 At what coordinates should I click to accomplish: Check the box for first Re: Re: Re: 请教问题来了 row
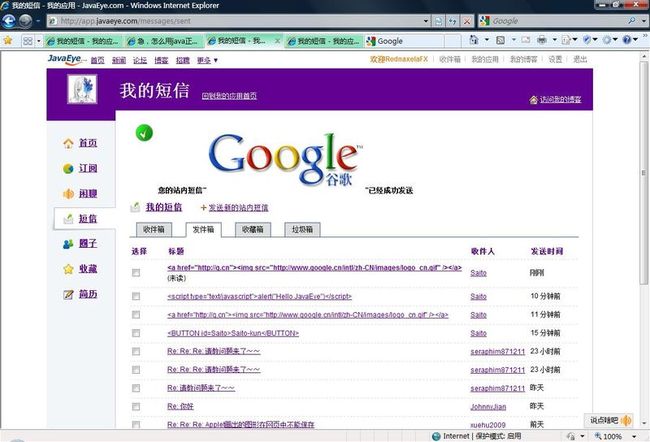click(x=136, y=351)
